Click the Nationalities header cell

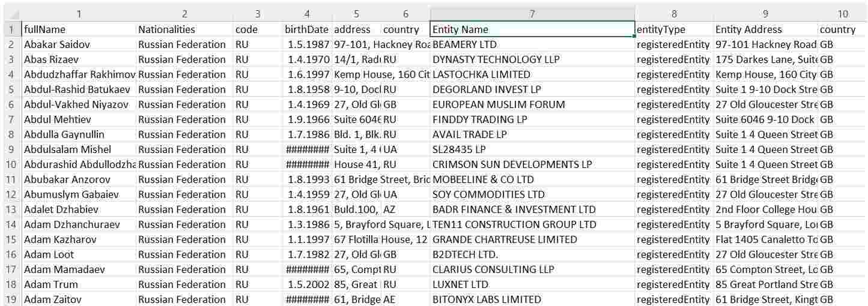point(184,29)
